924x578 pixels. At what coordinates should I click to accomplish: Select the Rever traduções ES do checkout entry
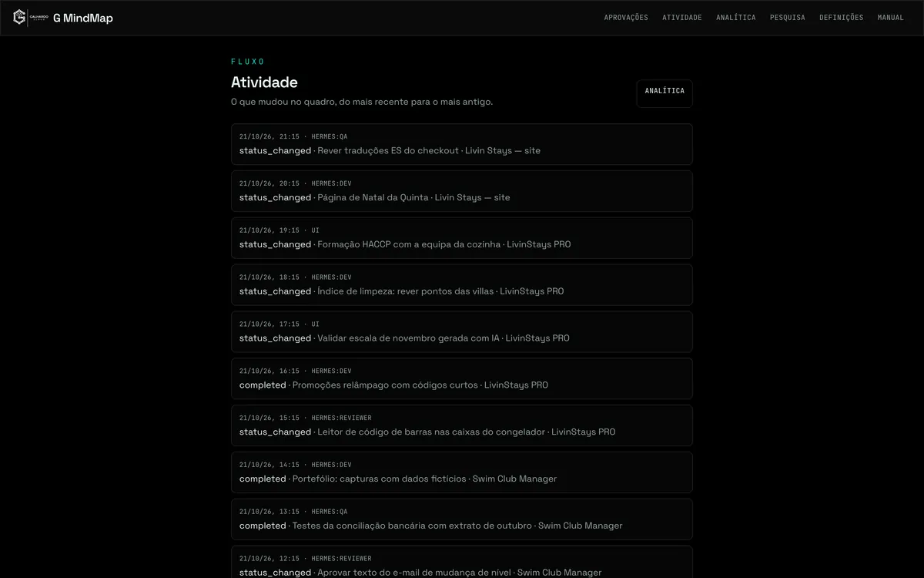462,144
